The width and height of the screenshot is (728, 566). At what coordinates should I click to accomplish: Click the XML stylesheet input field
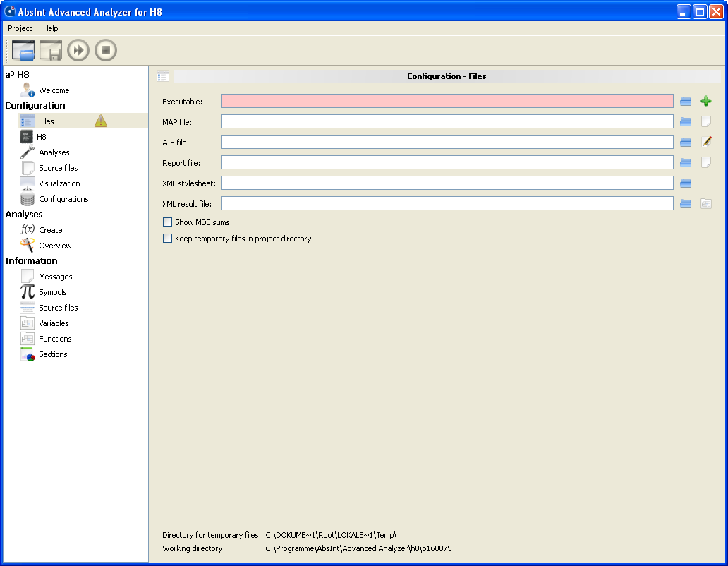click(447, 183)
